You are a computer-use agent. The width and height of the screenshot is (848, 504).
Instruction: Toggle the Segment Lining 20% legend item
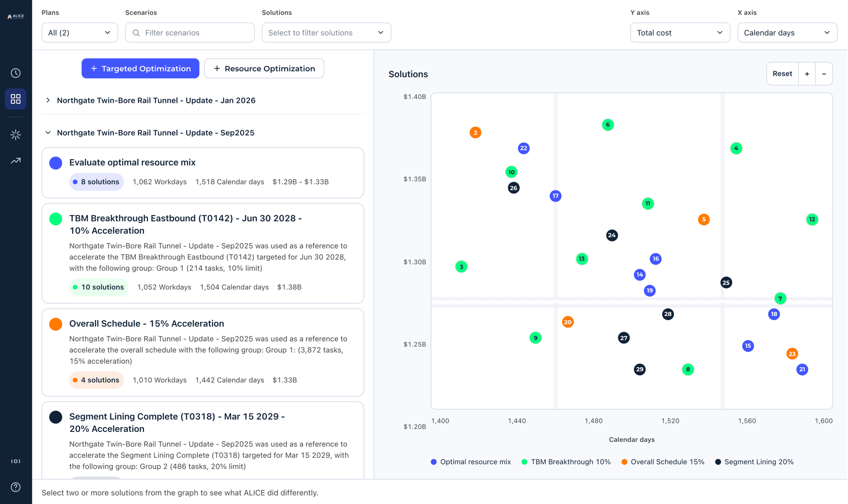(x=754, y=462)
